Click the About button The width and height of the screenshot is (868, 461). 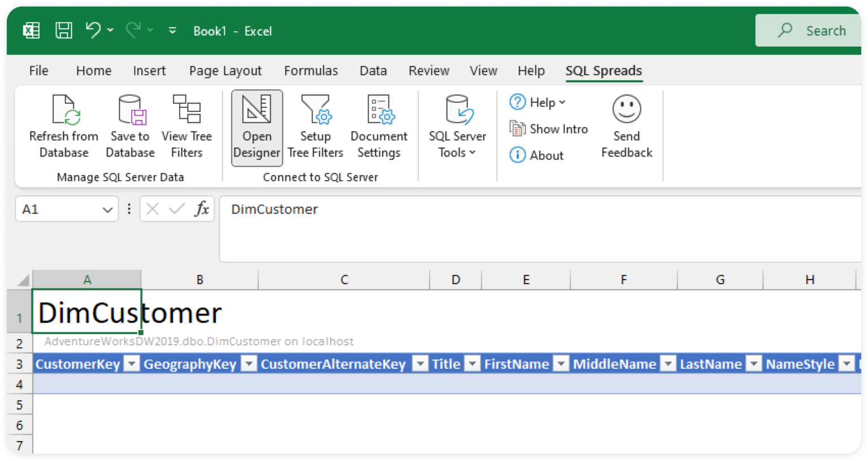point(537,155)
